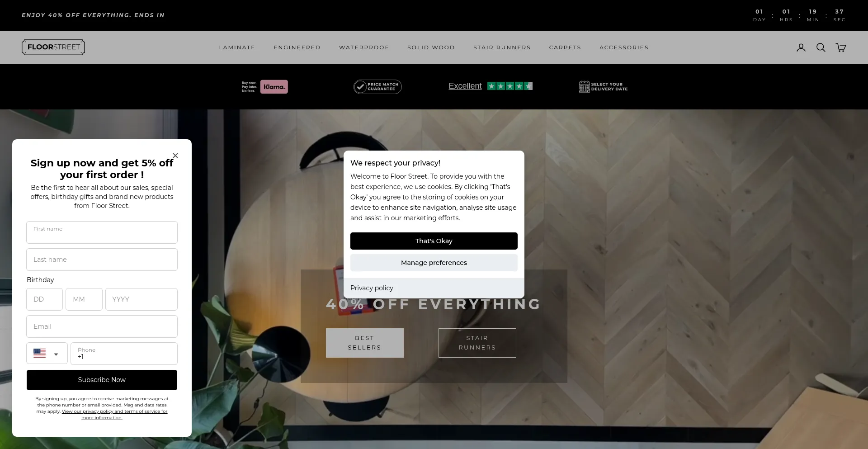The width and height of the screenshot is (868, 449).
Task: Accept cookies with That's Okay
Action: coord(434,241)
